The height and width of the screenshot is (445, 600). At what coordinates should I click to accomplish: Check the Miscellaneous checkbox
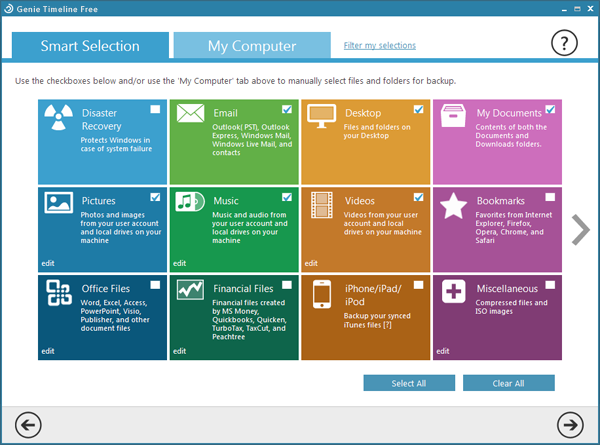pyautogui.click(x=550, y=285)
